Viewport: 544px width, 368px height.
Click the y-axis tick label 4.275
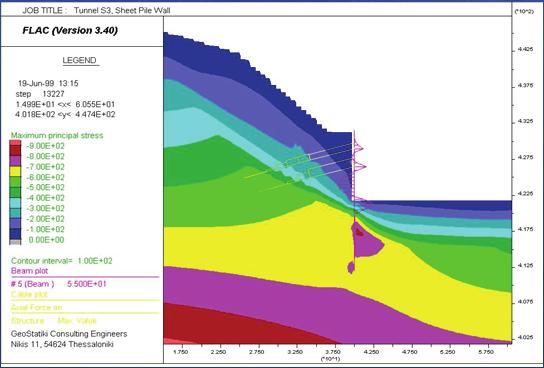[x=525, y=157]
